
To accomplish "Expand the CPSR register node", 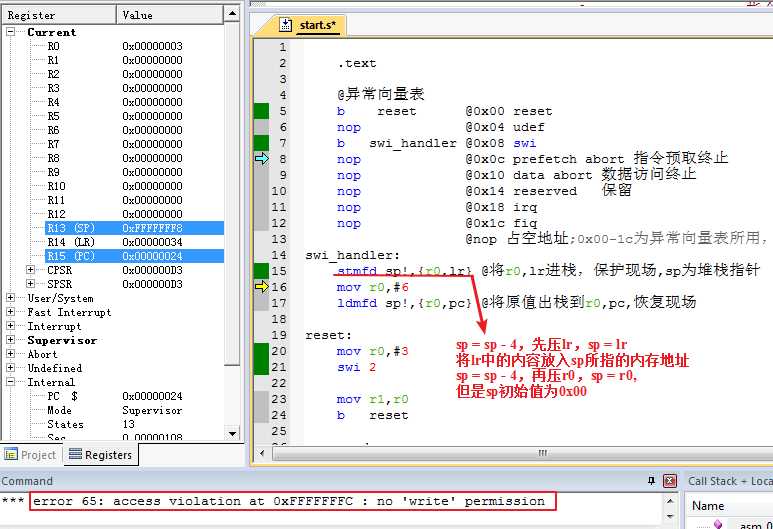I will click(31, 270).
